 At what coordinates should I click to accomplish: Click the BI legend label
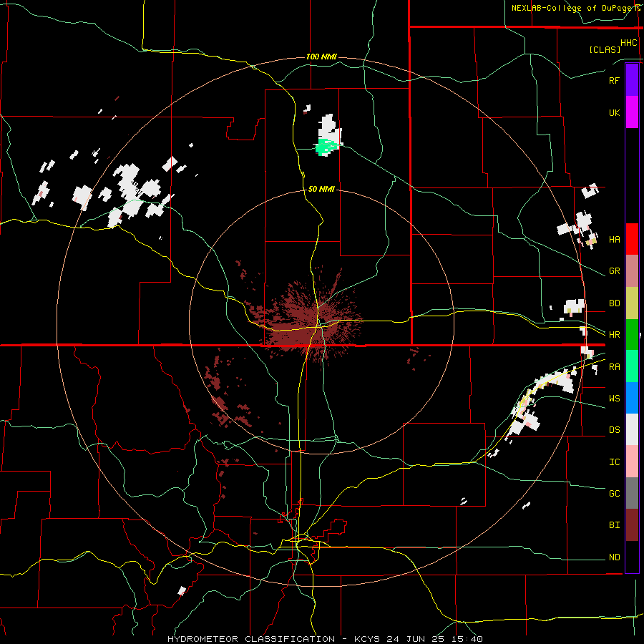click(614, 525)
